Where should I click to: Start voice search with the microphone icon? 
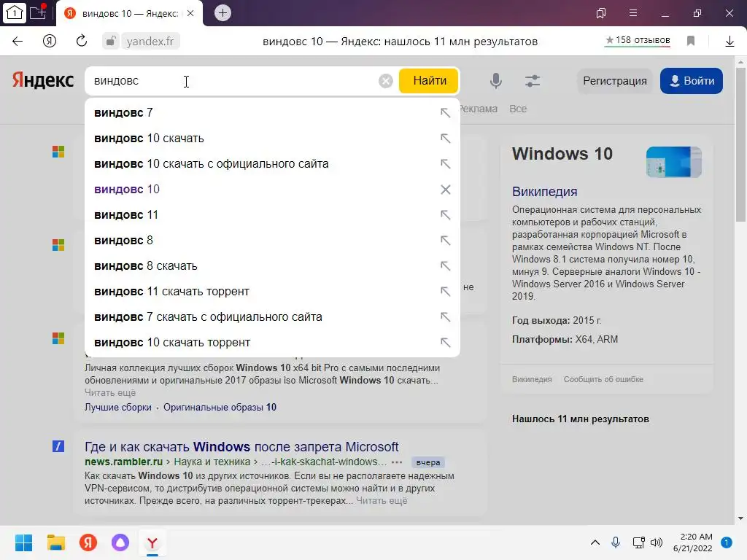pos(496,81)
